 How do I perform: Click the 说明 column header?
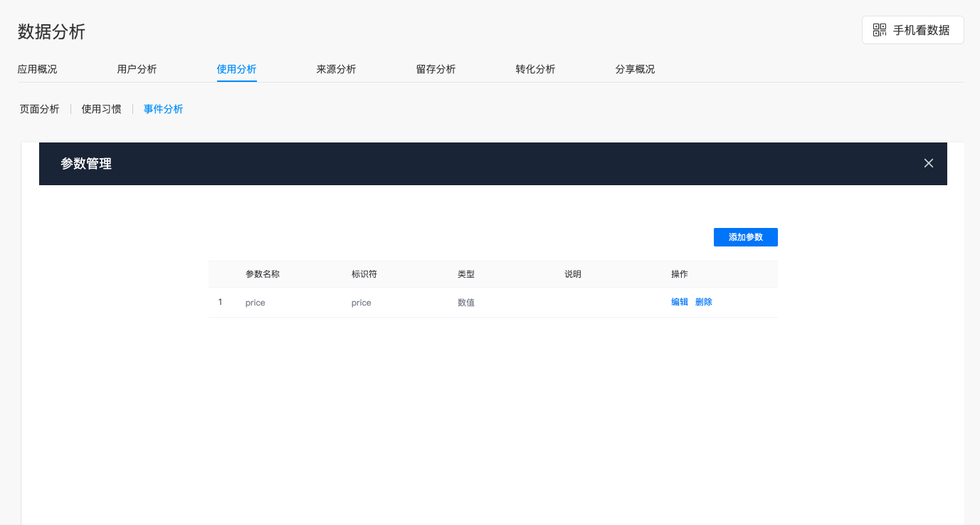pyautogui.click(x=573, y=274)
